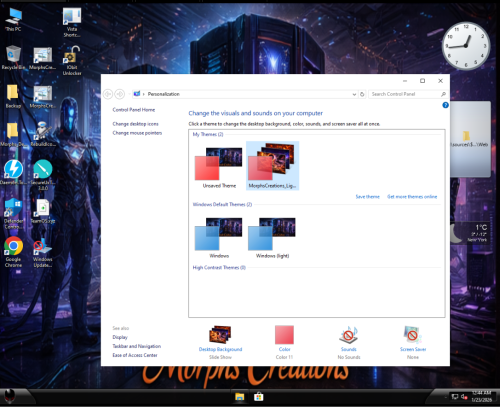Open Change desktop icons link
Image resolution: width=500 pixels, height=407 pixels.
coord(135,124)
